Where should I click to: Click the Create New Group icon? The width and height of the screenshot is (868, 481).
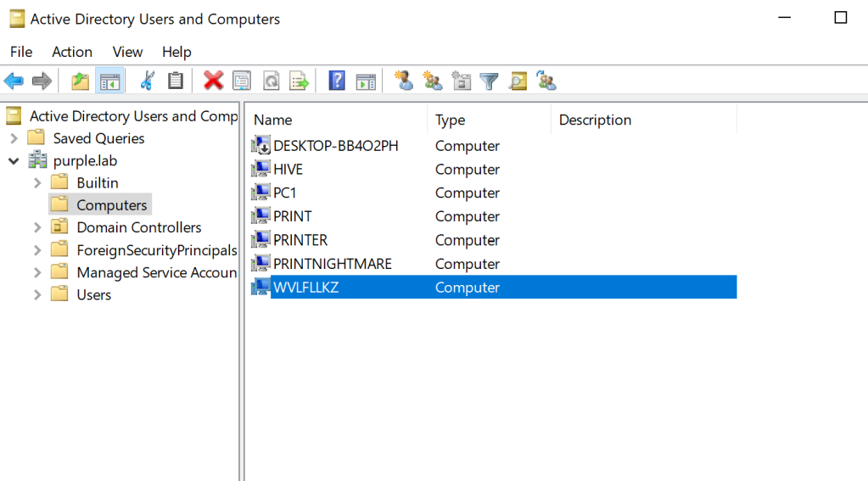coord(433,81)
